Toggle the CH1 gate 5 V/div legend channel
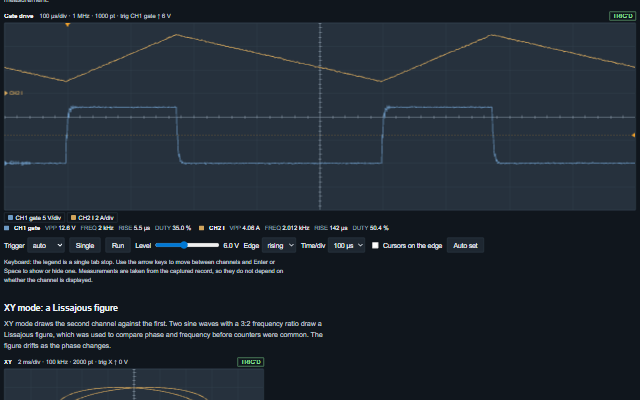 pyautogui.click(x=35, y=218)
